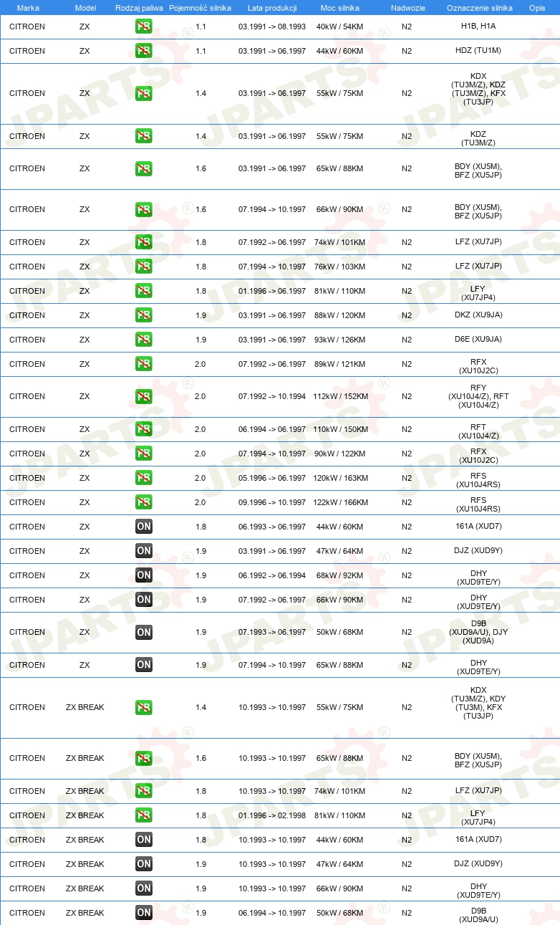Viewport: 560px width, 925px height.
Task: Click the ON diesel icon in the 07.1992 -> 06.1997 66kW row
Action: pyautogui.click(x=144, y=600)
